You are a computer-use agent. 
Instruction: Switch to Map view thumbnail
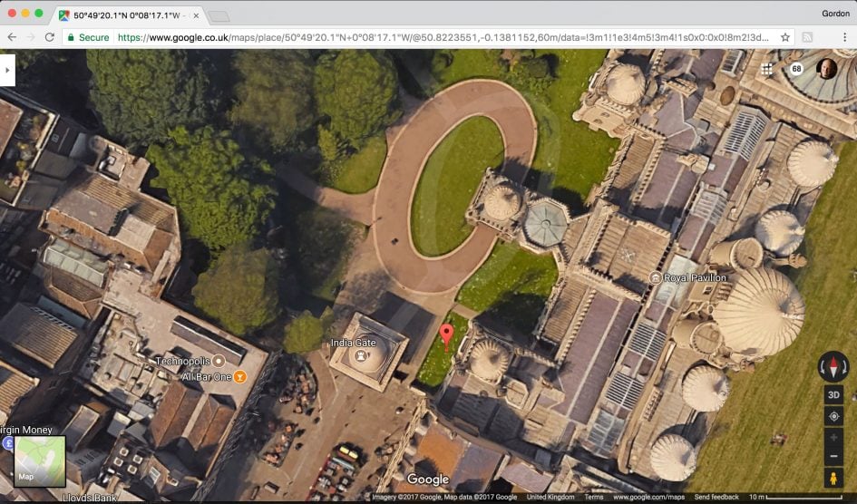tap(39, 461)
